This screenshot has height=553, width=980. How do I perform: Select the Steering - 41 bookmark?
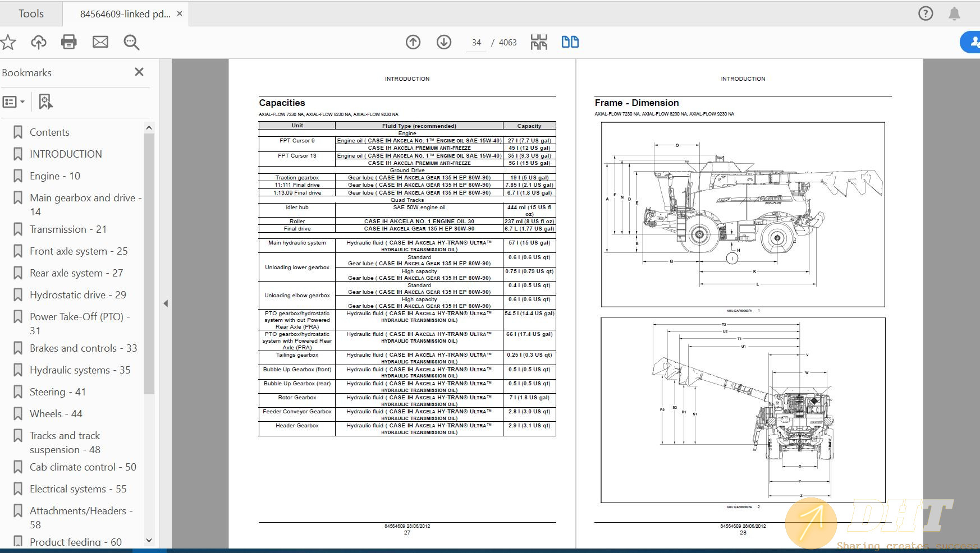[58, 392]
